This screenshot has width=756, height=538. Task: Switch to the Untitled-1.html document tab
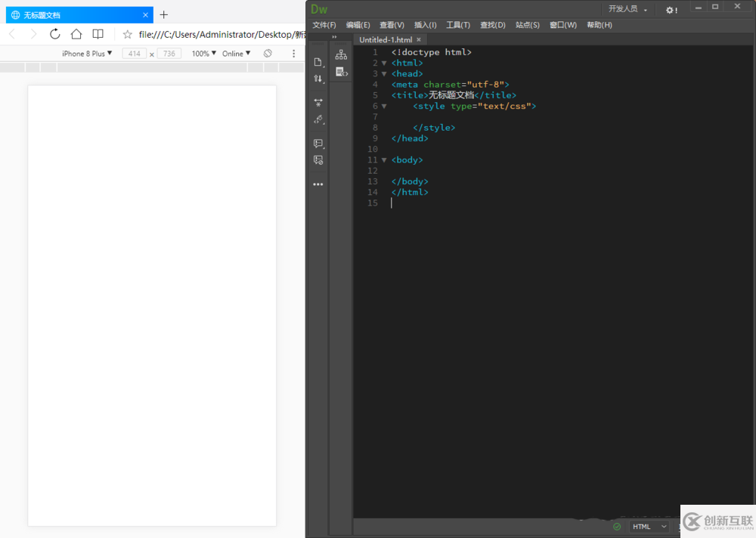click(385, 39)
